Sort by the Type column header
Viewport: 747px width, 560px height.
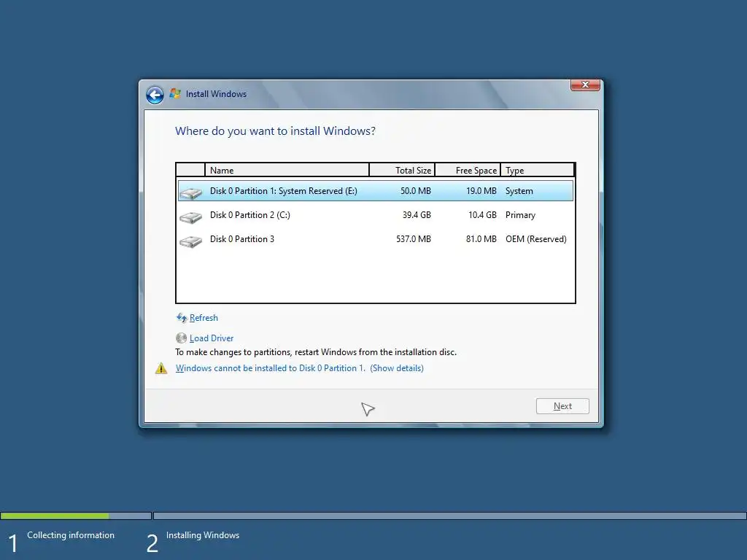click(x=538, y=170)
